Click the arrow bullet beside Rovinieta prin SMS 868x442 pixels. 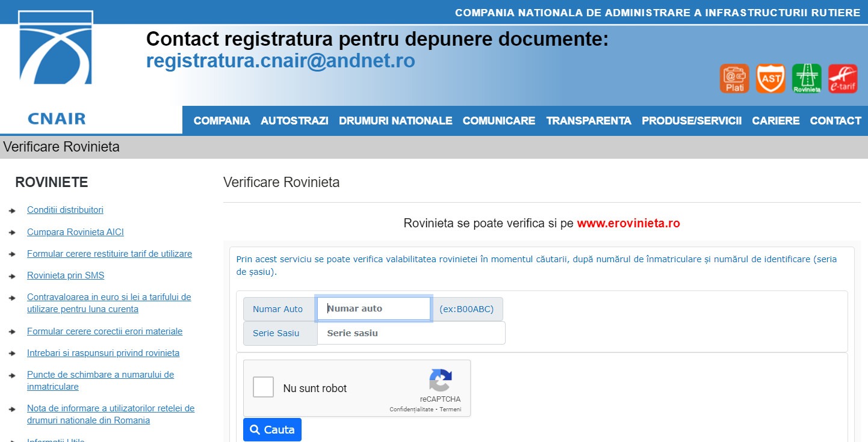pos(12,276)
